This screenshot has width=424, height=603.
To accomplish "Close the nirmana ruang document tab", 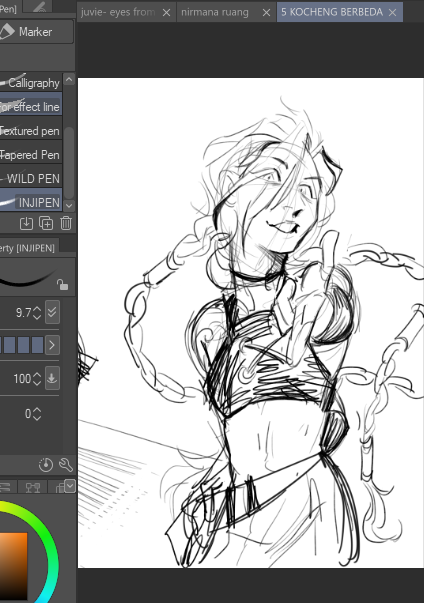I will point(266,13).
